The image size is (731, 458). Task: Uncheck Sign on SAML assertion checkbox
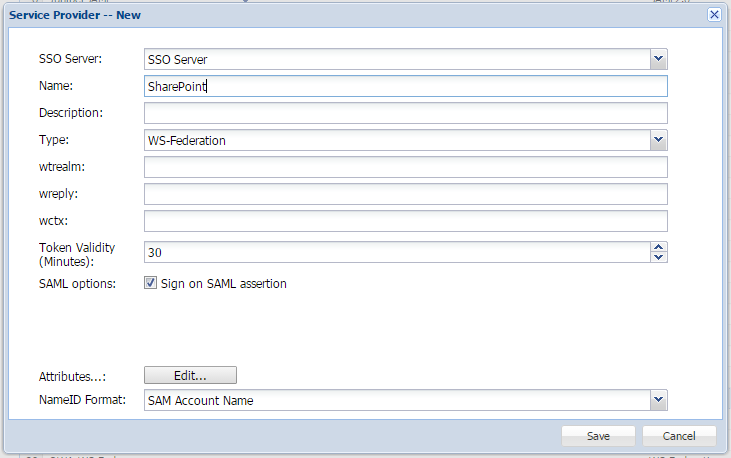pos(151,283)
